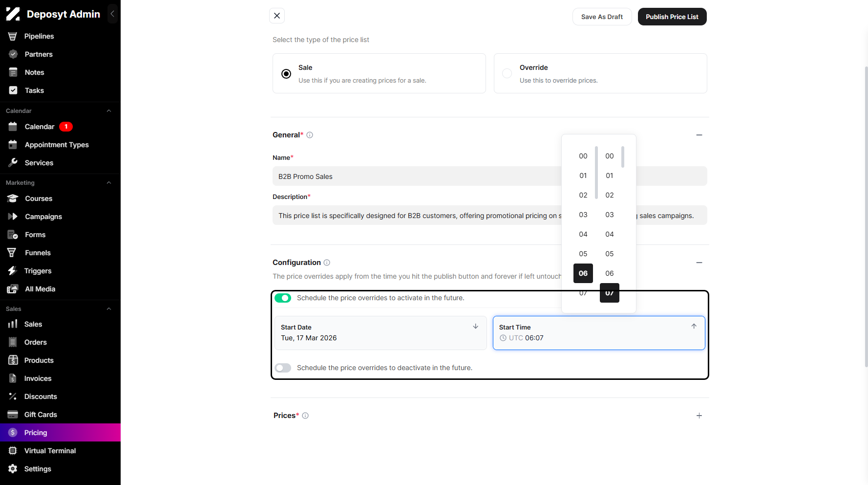Image resolution: width=868 pixels, height=485 pixels.
Task: Close the price list form
Action: [277, 16]
